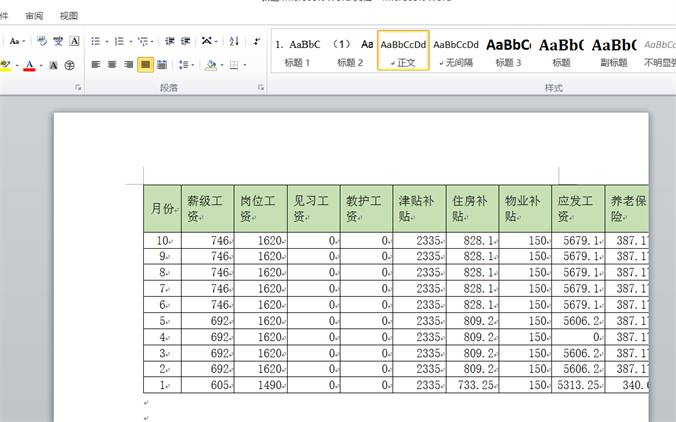This screenshot has height=422, width=676.
Task: Align text to the right
Action: 129,65
